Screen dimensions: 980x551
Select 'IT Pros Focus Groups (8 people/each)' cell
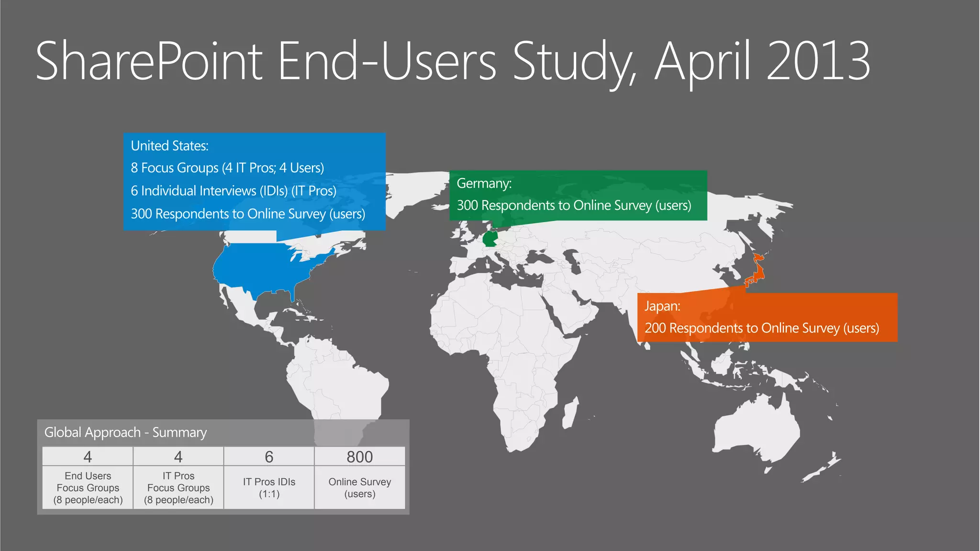[178, 488]
